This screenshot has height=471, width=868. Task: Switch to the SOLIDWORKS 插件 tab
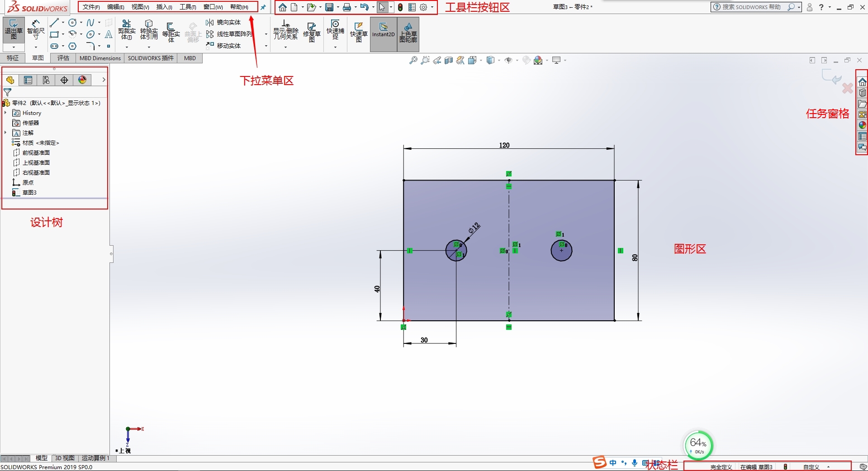(151, 58)
